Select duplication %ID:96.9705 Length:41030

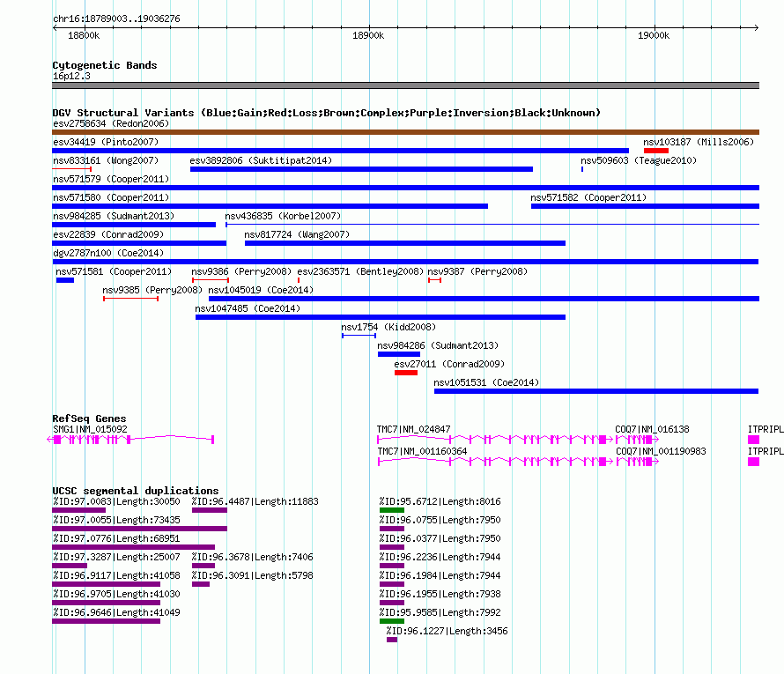click(x=106, y=603)
